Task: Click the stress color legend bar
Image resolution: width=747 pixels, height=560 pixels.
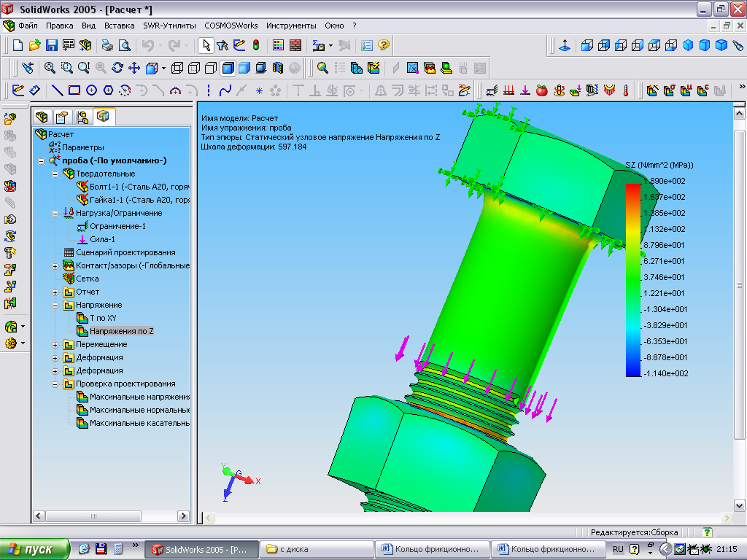Action: 633,280
